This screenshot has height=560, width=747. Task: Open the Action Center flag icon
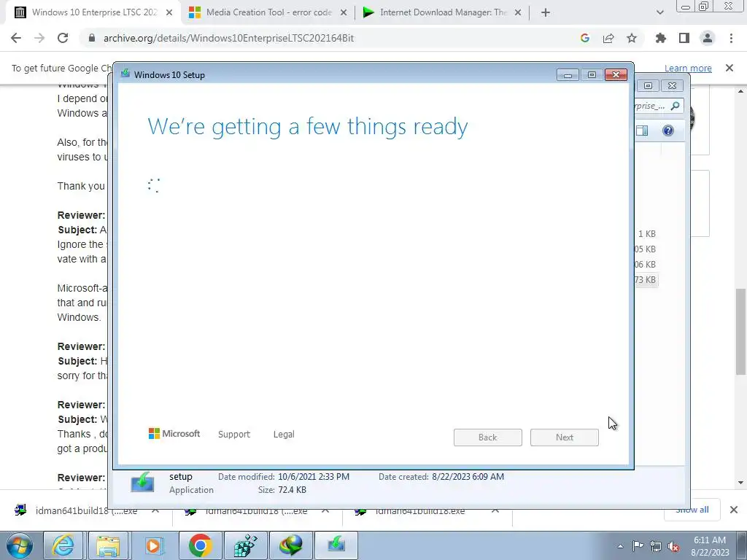[x=638, y=546]
